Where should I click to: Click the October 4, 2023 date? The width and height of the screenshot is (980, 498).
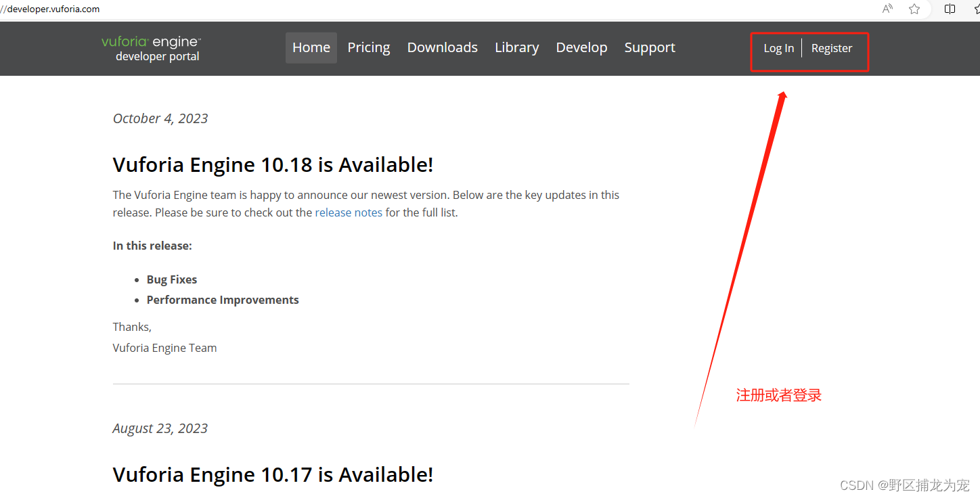point(160,118)
